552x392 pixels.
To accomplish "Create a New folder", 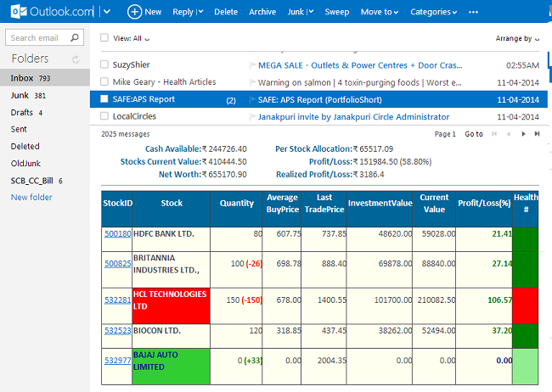I will click(31, 198).
